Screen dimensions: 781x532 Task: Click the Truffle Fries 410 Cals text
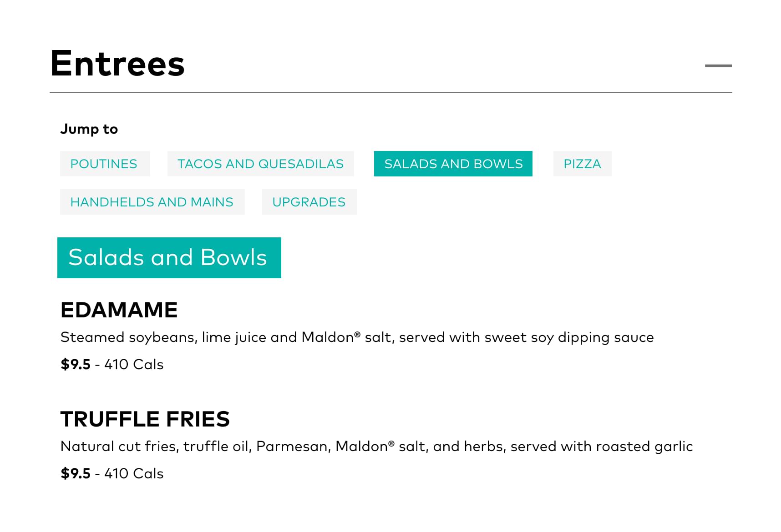point(134,474)
